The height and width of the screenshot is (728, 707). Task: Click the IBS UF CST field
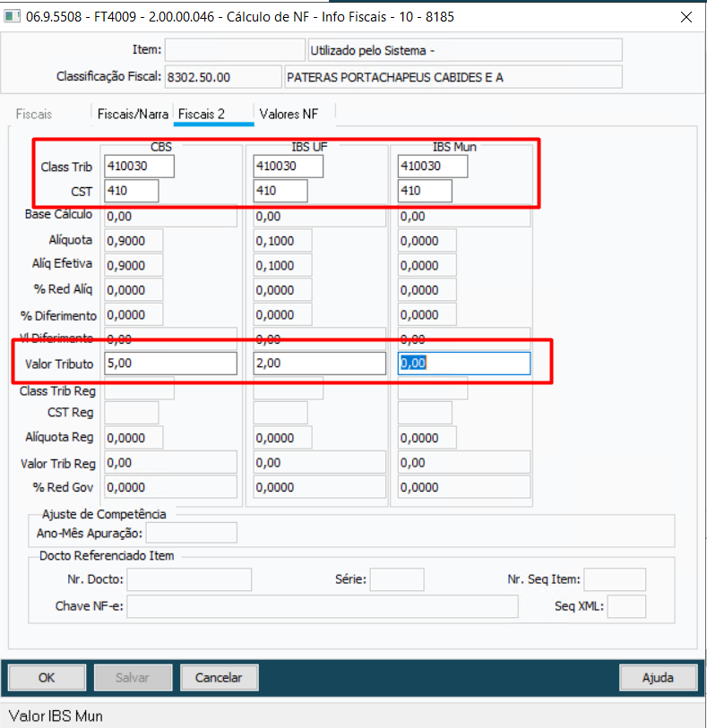[x=280, y=191]
